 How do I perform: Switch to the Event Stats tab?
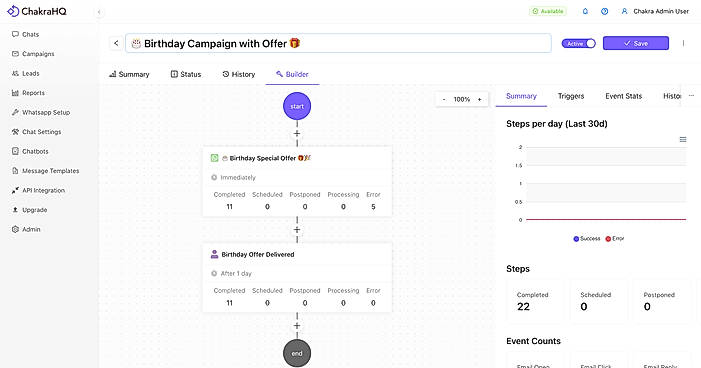coord(623,96)
